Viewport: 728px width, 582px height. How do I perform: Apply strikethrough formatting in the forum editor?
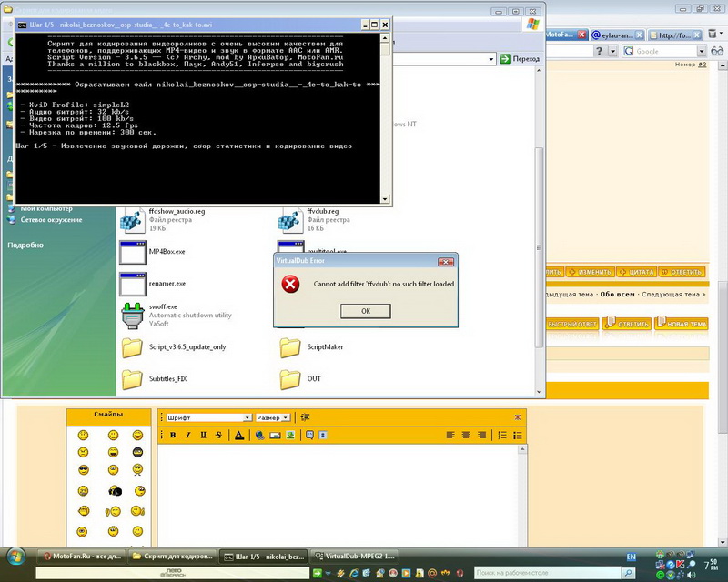tap(218, 435)
